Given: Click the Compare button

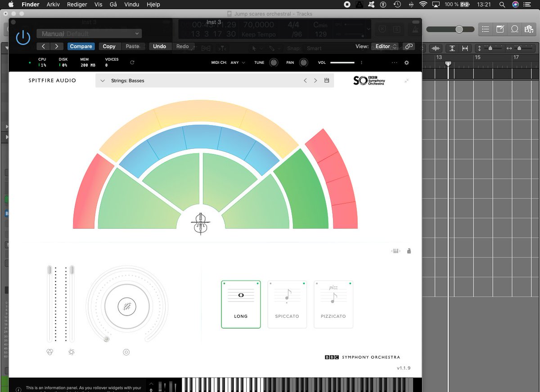Looking at the screenshot, I should pos(81,46).
